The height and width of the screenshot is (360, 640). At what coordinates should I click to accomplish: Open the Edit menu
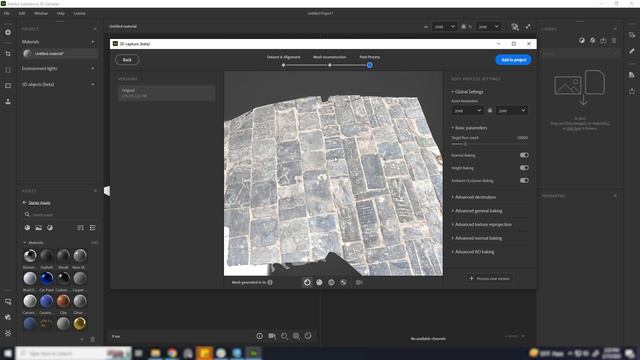click(22, 13)
